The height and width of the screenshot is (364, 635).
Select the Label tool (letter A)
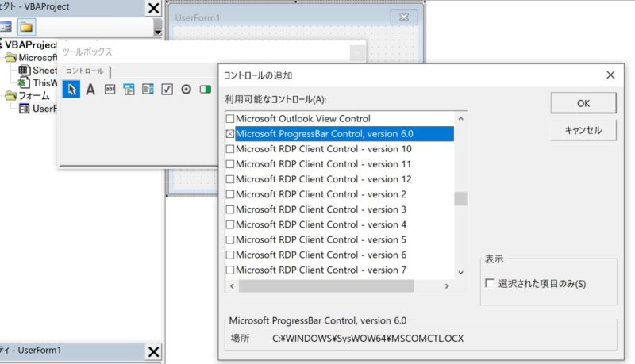pos(90,90)
